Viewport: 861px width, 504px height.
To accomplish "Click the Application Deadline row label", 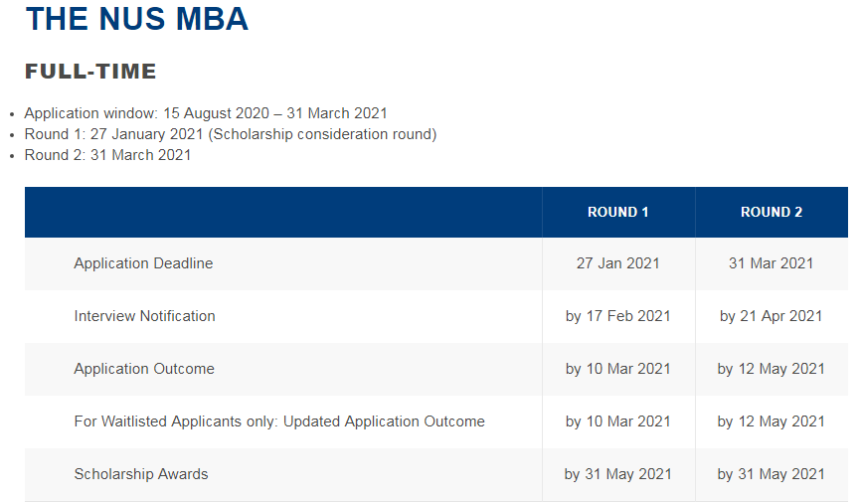I will (143, 263).
